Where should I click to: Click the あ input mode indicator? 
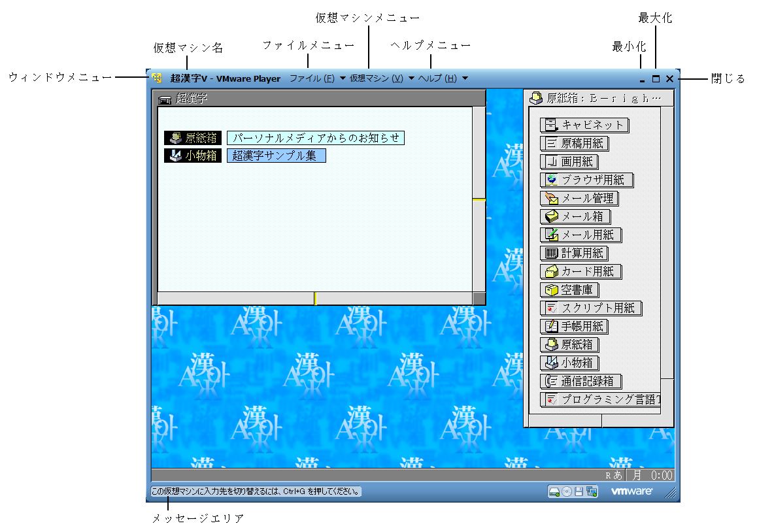tap(618, 475)
